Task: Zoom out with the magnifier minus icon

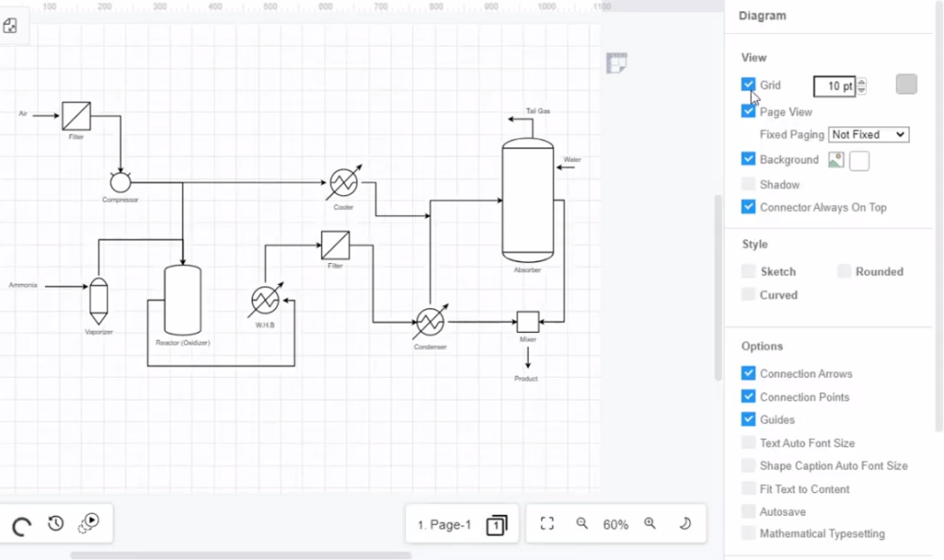Action: 582,523
